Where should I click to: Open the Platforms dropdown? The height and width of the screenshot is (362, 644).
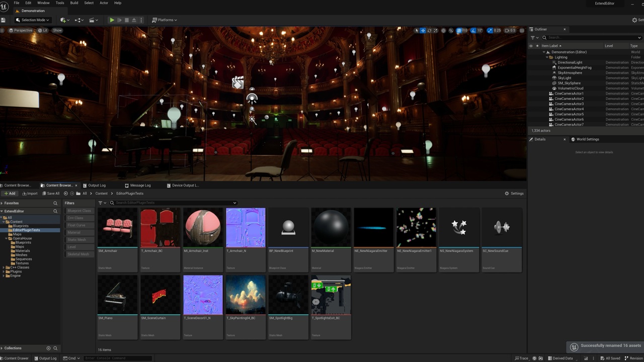click(165, 20)
